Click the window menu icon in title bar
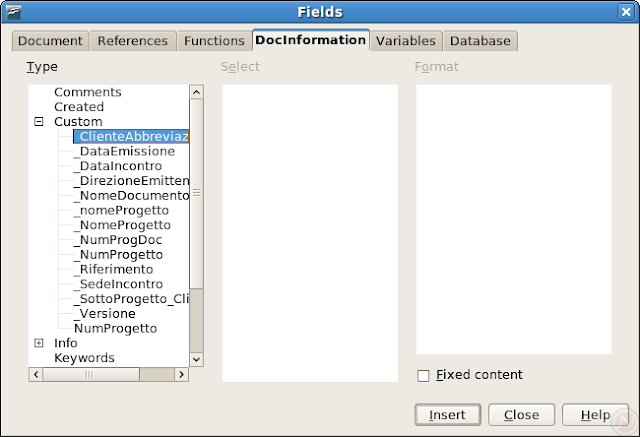Viewport: 640px width, 437px height. 12,12
